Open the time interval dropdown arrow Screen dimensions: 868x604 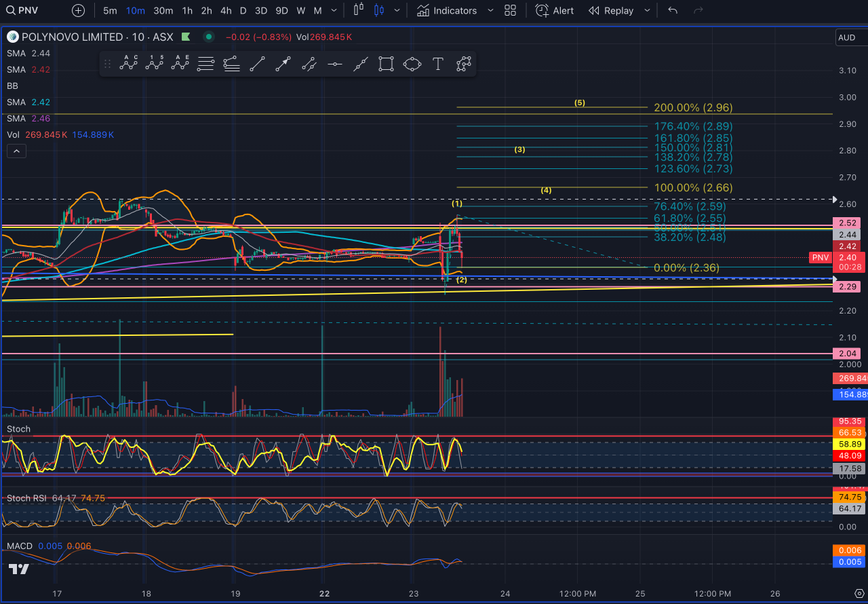coord(334,10)
